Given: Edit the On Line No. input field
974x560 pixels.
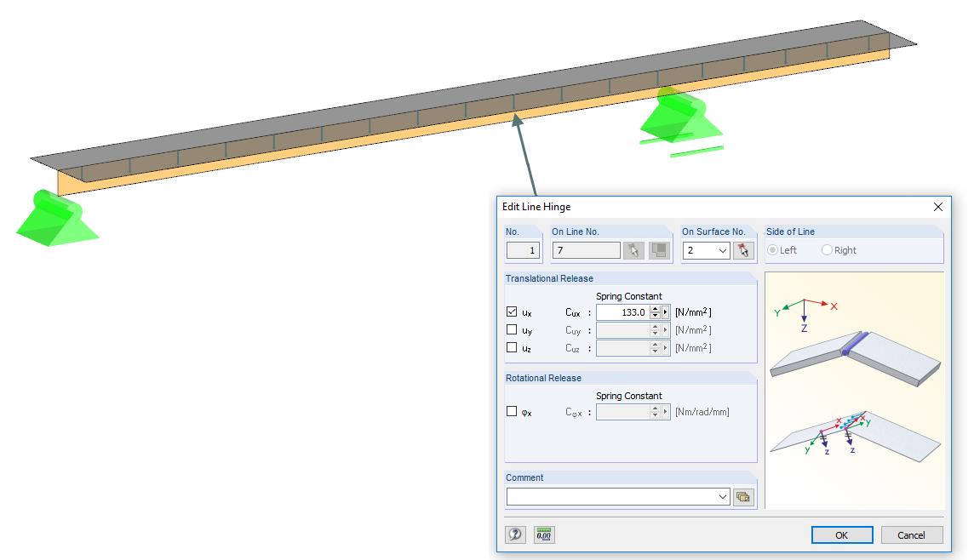Looking at the screenshot, I should click(x=587, y=249).
